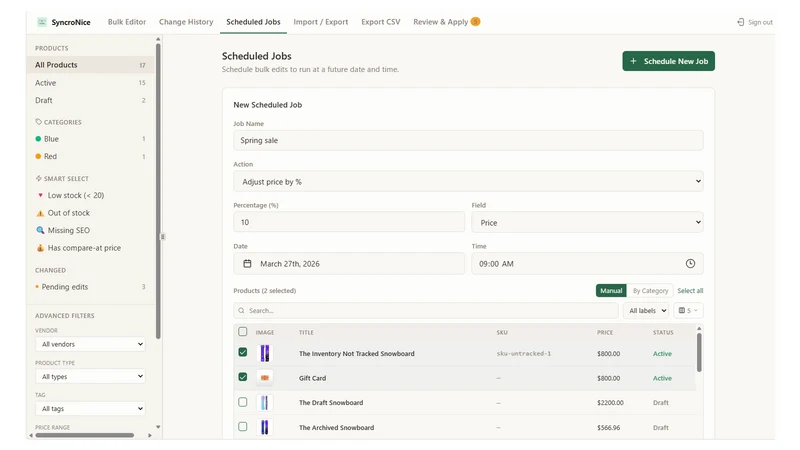Toggle the select-all header checkbox
This screenshot has width=800, height=450.
(x=243, y=332)
